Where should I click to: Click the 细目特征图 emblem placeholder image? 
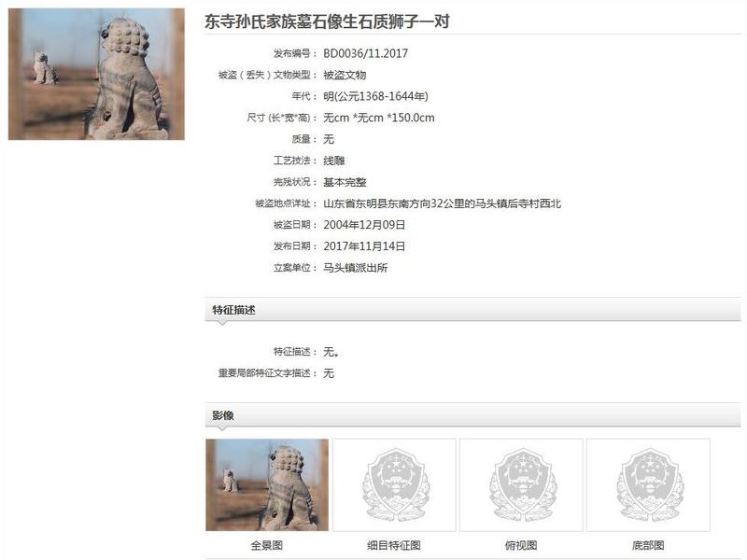click(x=394, y=484)
